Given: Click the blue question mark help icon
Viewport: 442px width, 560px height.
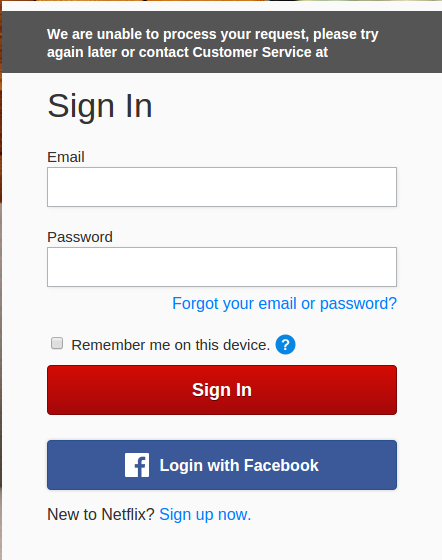Looking at the screenshot, I should click(285, 345).
